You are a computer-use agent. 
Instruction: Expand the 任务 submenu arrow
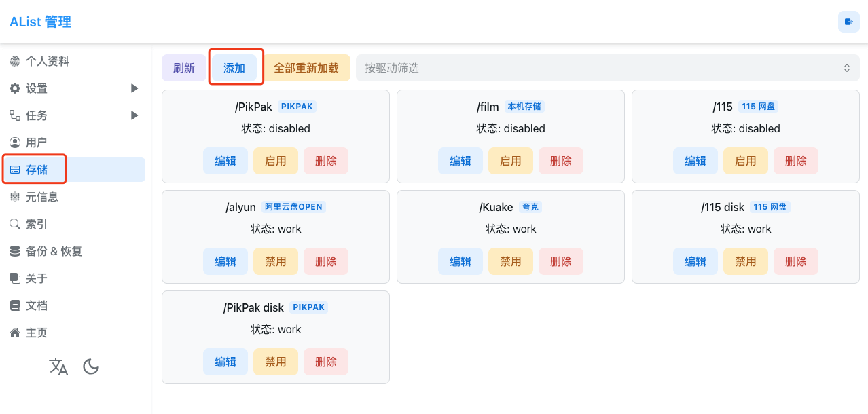click(x=134, y=115)
